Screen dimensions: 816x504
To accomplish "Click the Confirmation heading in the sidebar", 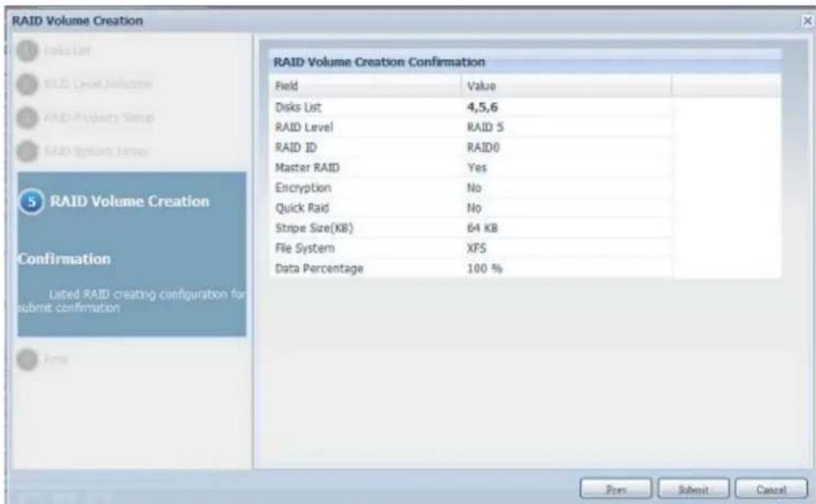I will 64,259.
